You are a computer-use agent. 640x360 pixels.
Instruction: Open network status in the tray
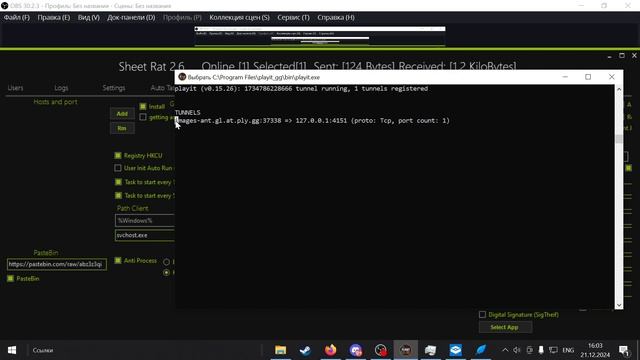pos(553,350)
